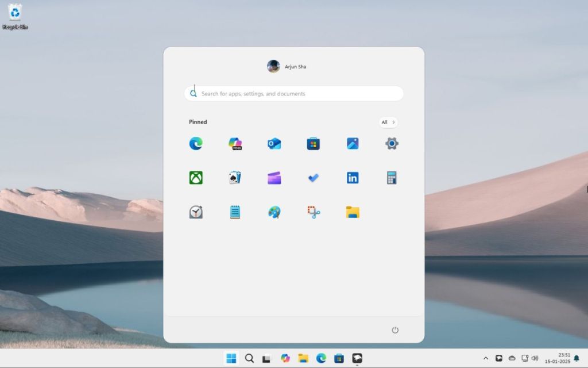Image resolution: width=588 pixels, height=368 pixels.
Task: Start Solitaire from the pinned section
Action: click(235, 178)
